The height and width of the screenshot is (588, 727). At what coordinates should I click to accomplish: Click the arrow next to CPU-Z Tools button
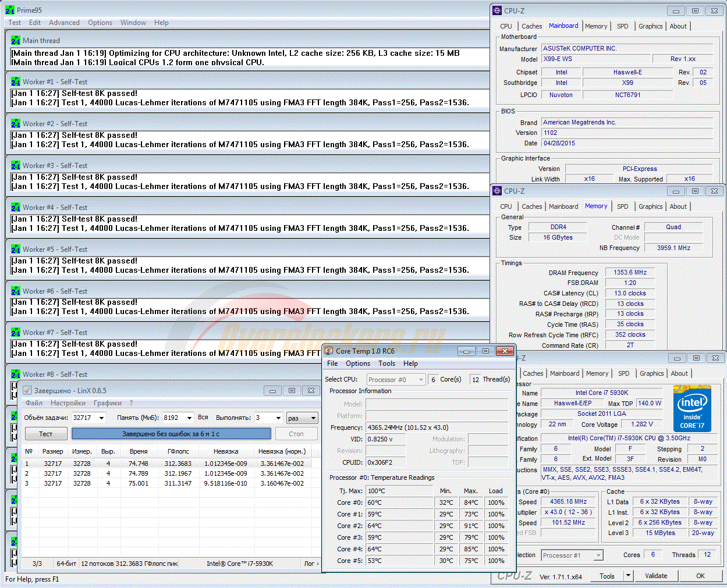(628, 576)
